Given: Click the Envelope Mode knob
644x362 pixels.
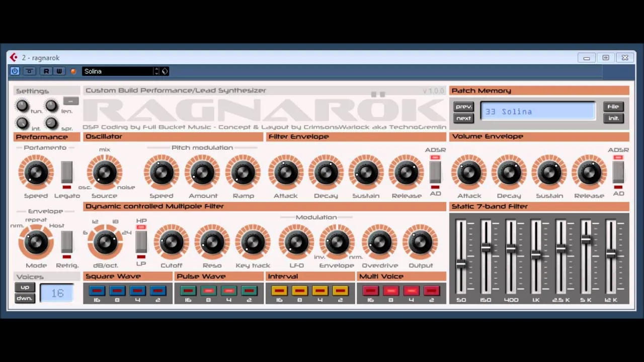Looking at the screenshot, I should [x=36, y=242].
